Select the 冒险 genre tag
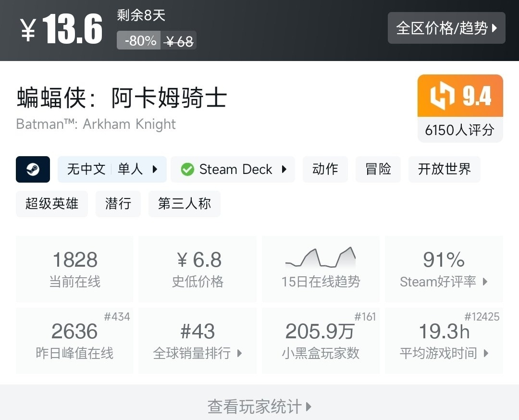 pyautogui.click(x=378, y=170)
